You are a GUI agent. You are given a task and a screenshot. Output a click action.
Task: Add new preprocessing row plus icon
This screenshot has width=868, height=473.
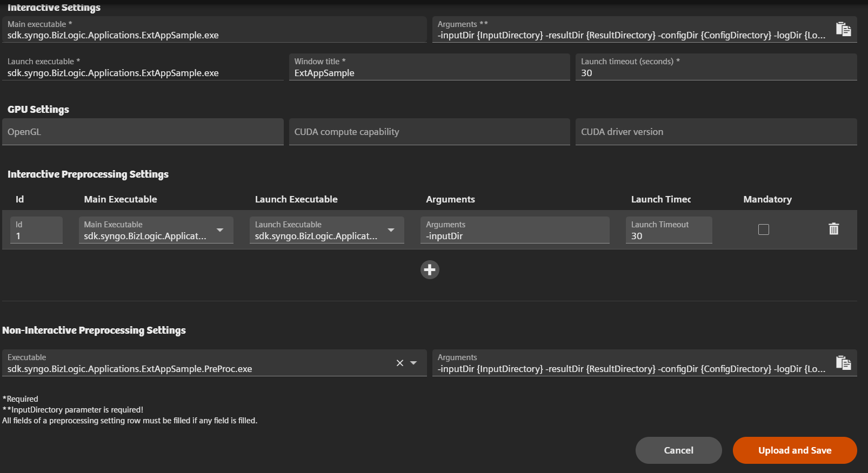[x=430, y=269]
